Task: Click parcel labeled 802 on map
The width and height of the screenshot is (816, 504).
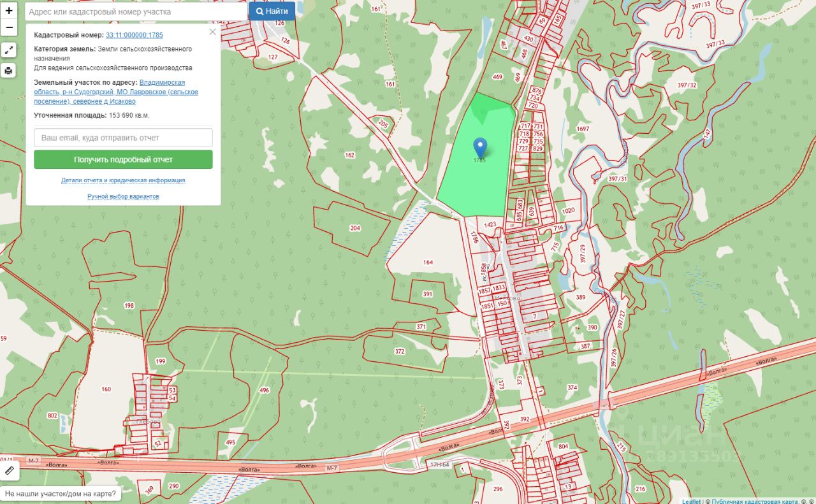Action: (52, 415)
